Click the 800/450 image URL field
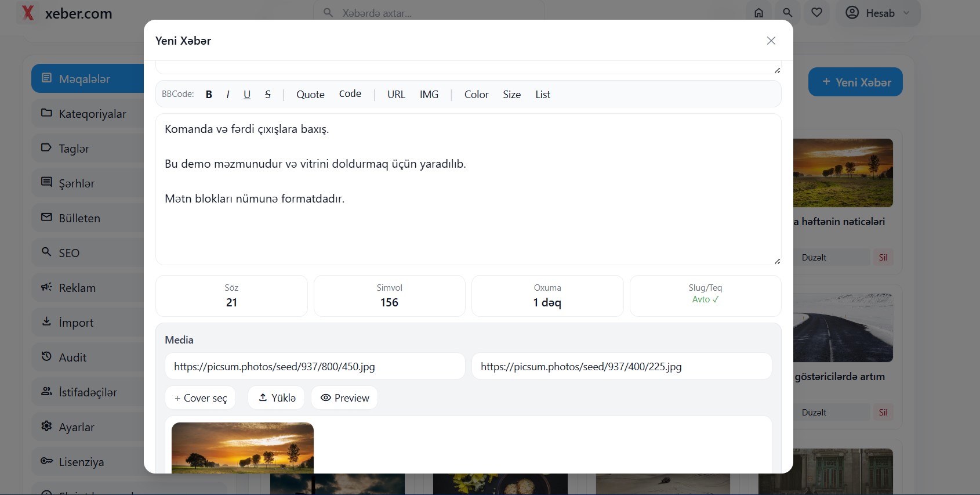Image resolution: width=980 pixels, height=495 pixels. (315, 367)
